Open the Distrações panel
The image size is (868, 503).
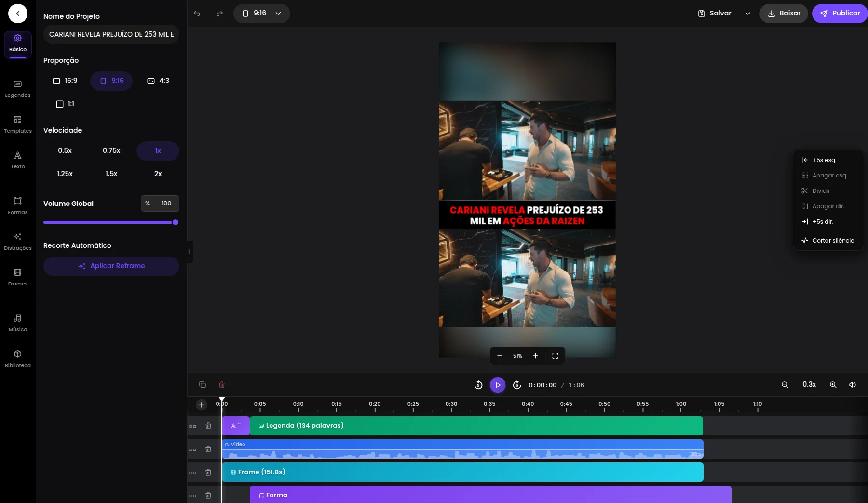pyautogui.click(x=17, y=241)
